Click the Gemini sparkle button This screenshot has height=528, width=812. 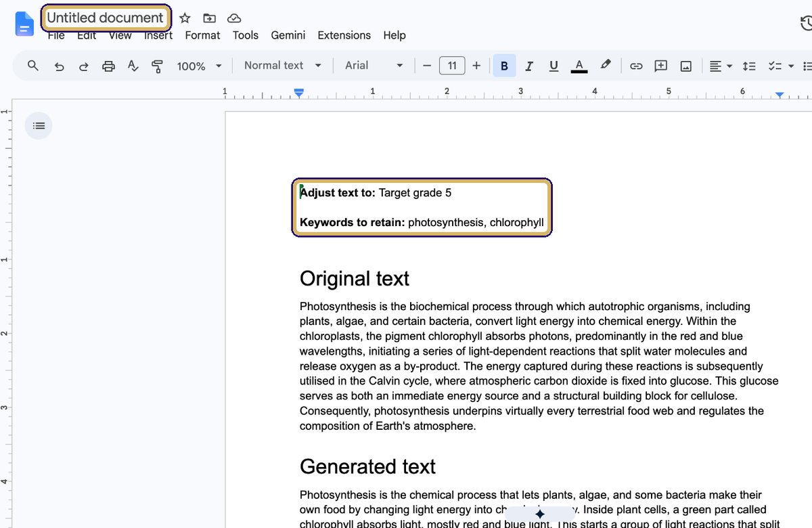tap(539, 514)
